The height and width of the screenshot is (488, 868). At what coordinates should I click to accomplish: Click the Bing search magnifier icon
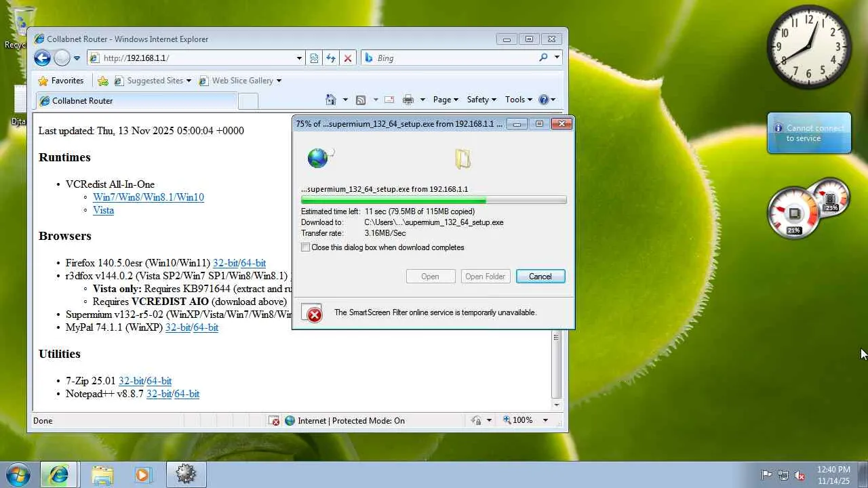(x=543, y=58)
